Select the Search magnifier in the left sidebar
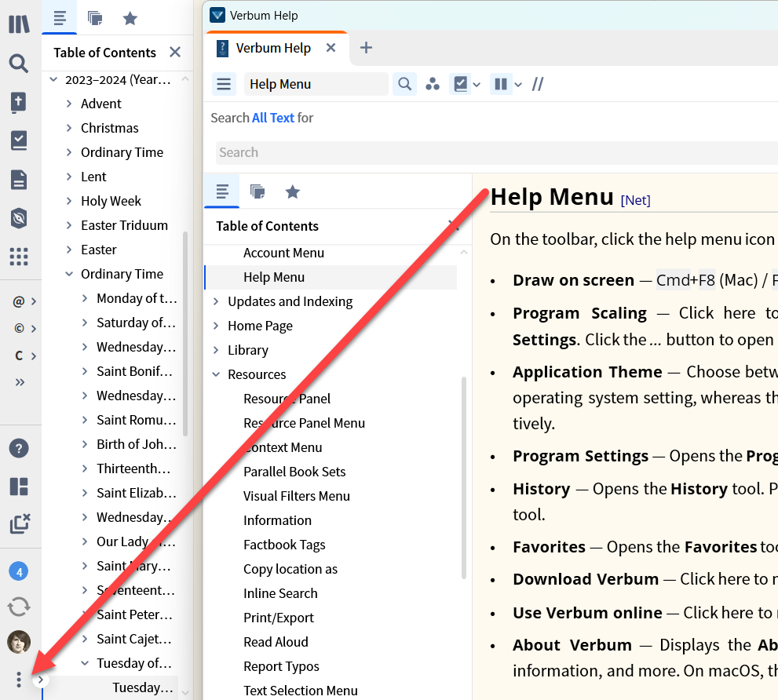Screen dimensions: 778x700 pos(19,64)
